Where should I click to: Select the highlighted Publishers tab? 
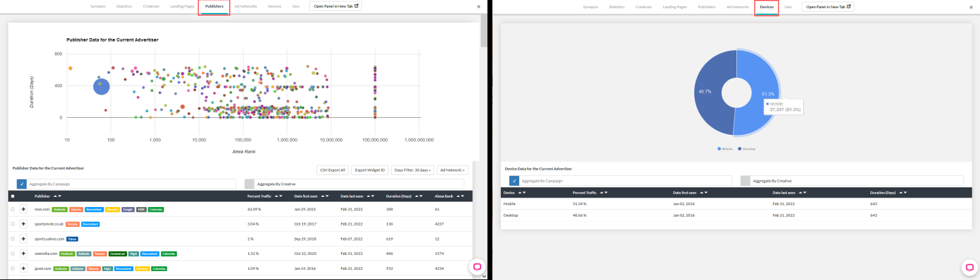[214, 7]
